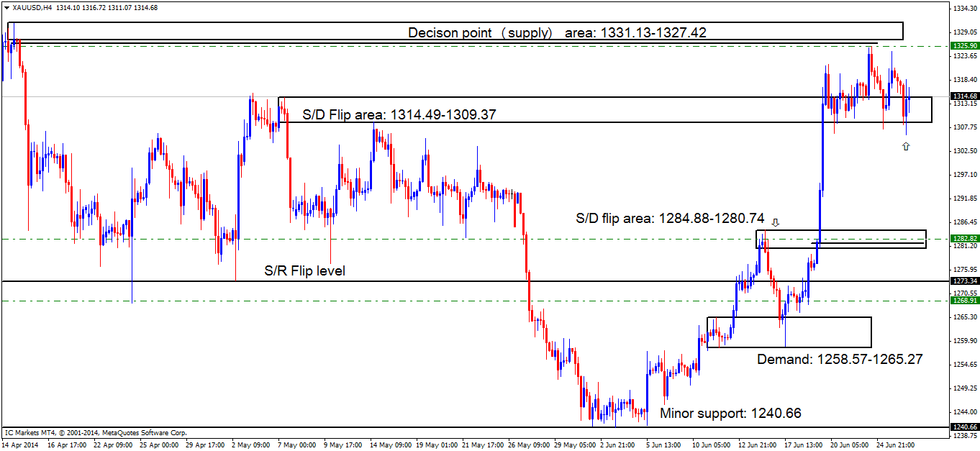Click the 'Minor support: 1240.66' label
The image size is (980, 451).
pyautogui.click(x=730, y=414)
